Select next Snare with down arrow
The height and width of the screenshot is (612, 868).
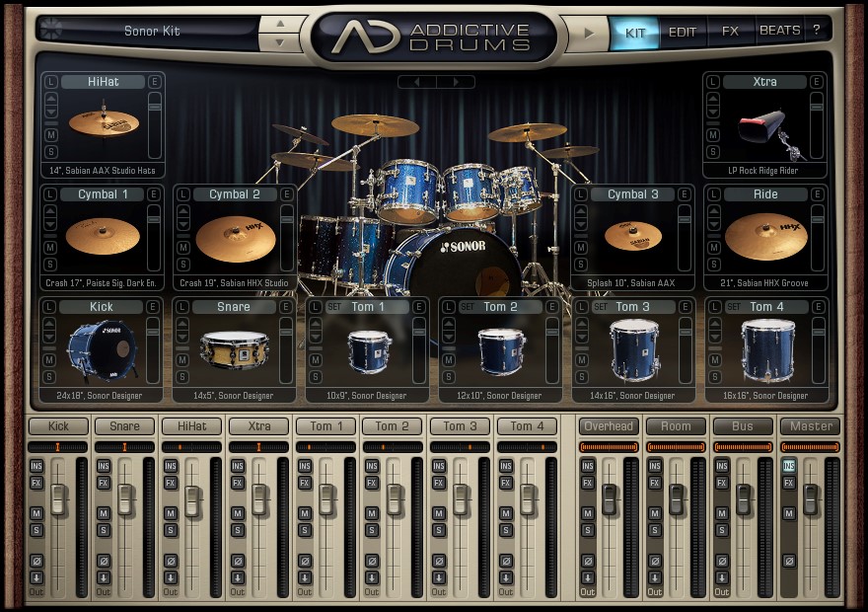182,338
